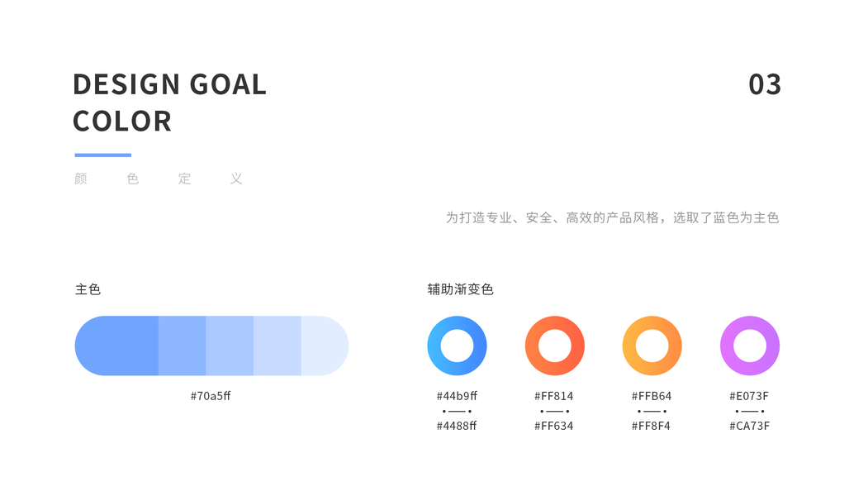Select the lightest blue swatch on the right end
This screenshot has width=868, height=496.
(x=324, y=346)
